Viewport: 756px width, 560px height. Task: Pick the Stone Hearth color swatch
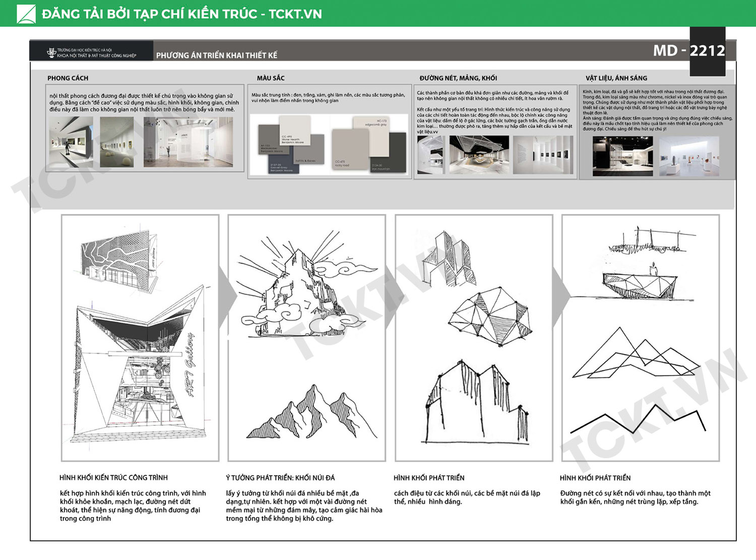pyautogui.click(x=295, y=130)
